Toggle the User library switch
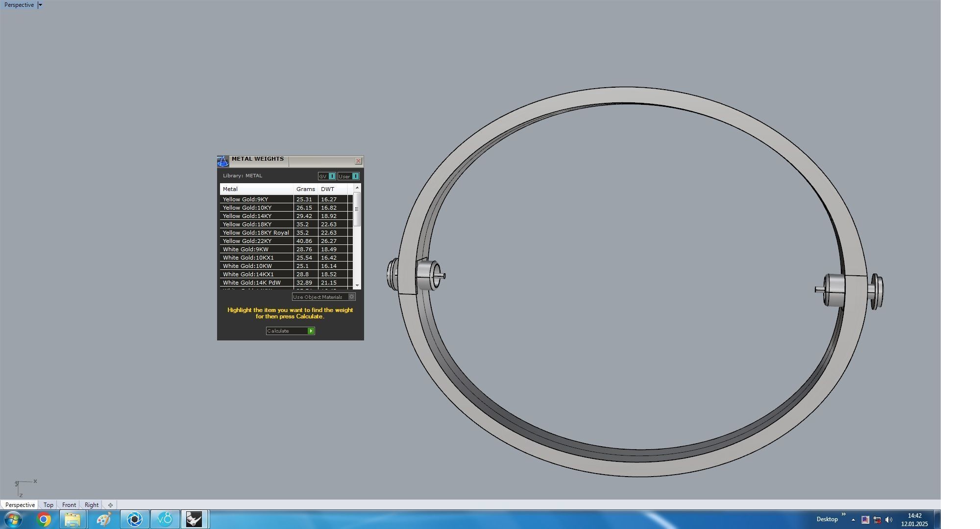Screen dimensions: 980x529 [x=348, y=176]
